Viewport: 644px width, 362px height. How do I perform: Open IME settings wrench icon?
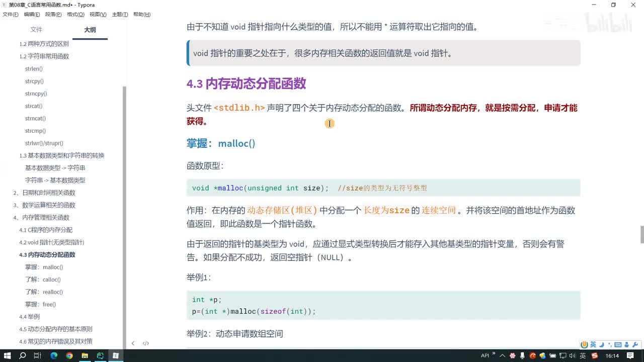coord(635,344)
